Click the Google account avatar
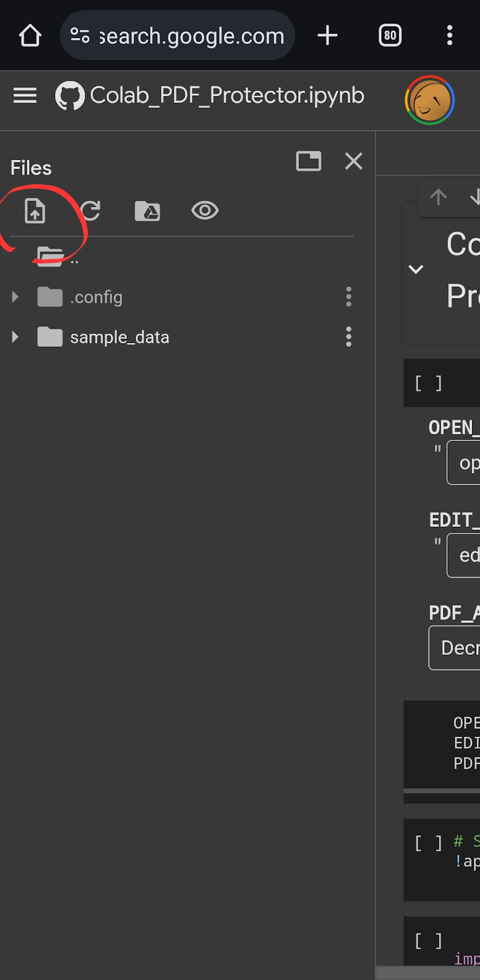Viewport: 480px width, 980px height. tap(429, 100)
